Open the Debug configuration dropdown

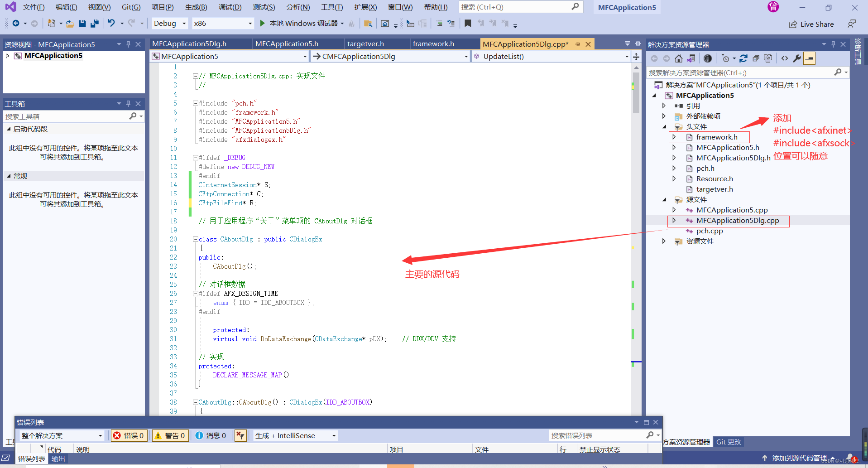click(x=169, y=23)
